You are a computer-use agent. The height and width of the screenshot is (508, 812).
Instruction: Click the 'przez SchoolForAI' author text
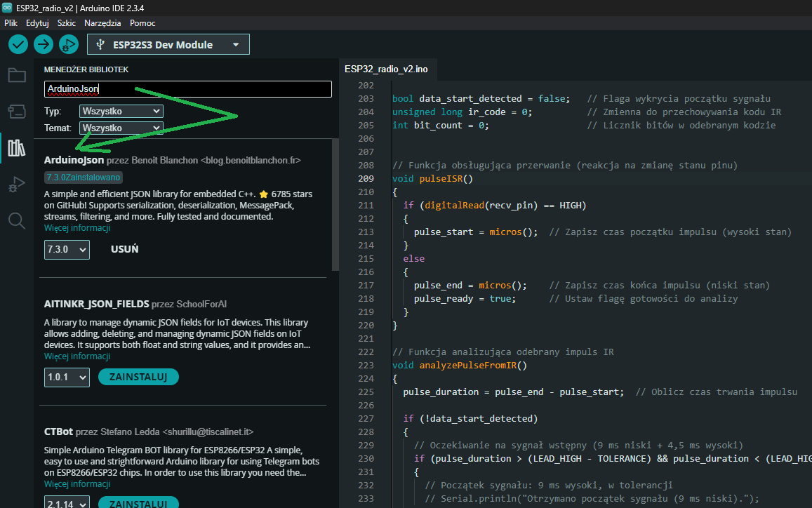point(189,304)
